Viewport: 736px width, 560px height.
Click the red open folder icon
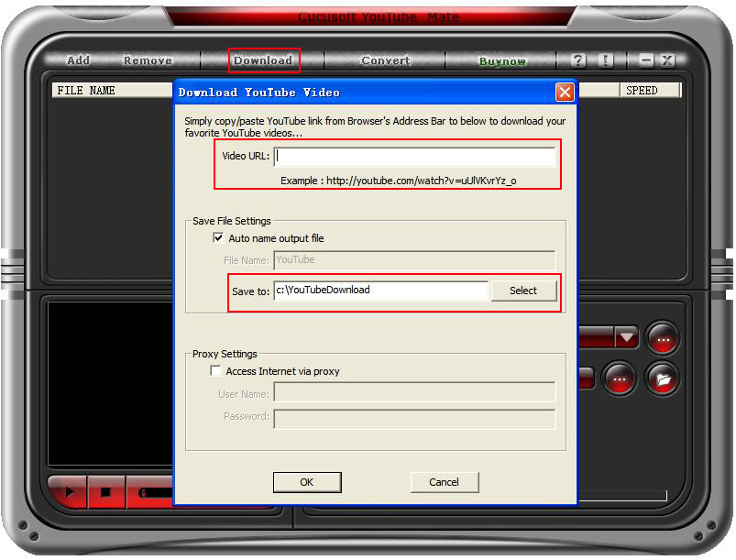[662, 378]
